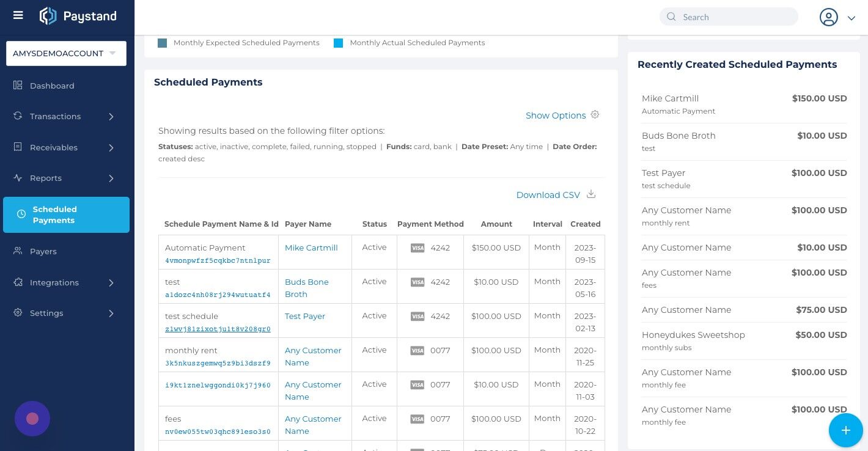Click Visa card icon in test schedule row

[417, 317]
